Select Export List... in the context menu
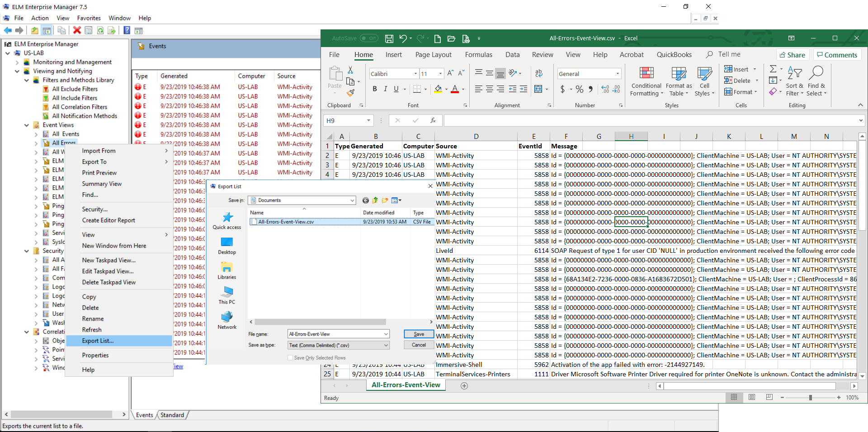Image resolution: width=868 pixels, height=432 pixels. [x=119, y=341]
